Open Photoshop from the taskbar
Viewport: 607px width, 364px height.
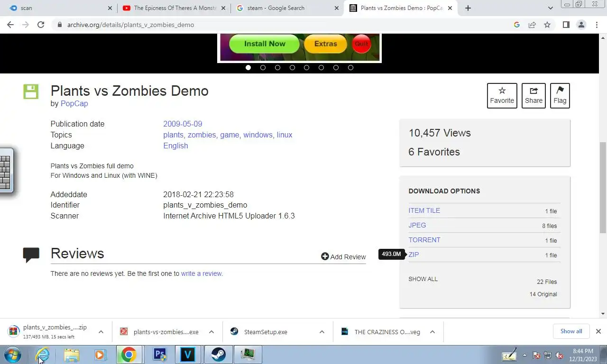tap(159, 355)
